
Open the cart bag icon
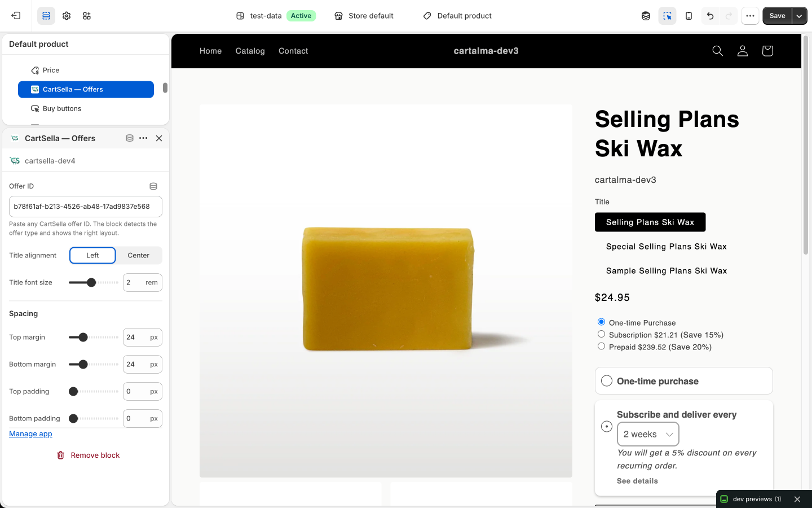767,51
